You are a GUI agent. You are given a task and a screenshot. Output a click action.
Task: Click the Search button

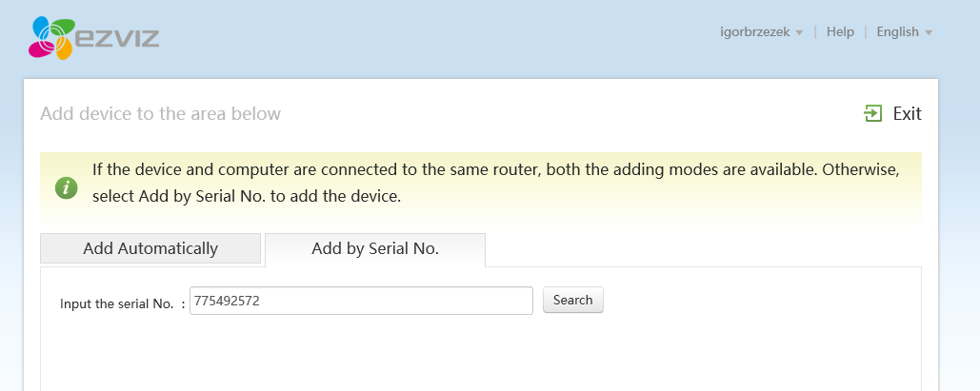(x=572, y=300)
